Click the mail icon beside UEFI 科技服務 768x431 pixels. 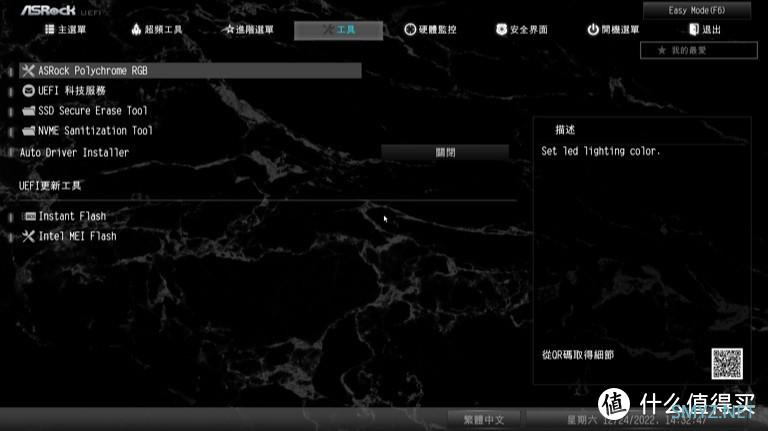point(28,91)
